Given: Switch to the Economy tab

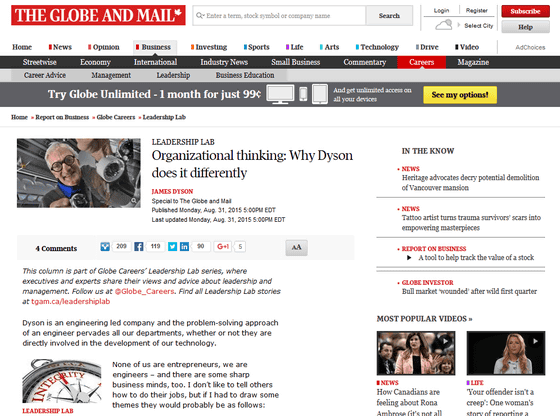Looking at the screenshot, I should [95, 62].
